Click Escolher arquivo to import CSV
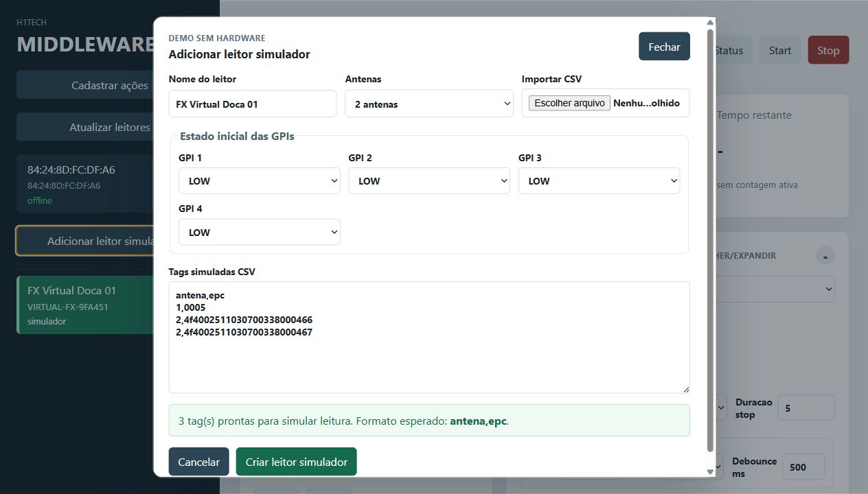Viewport: 868px width, 494px height. tap(569, 103)
